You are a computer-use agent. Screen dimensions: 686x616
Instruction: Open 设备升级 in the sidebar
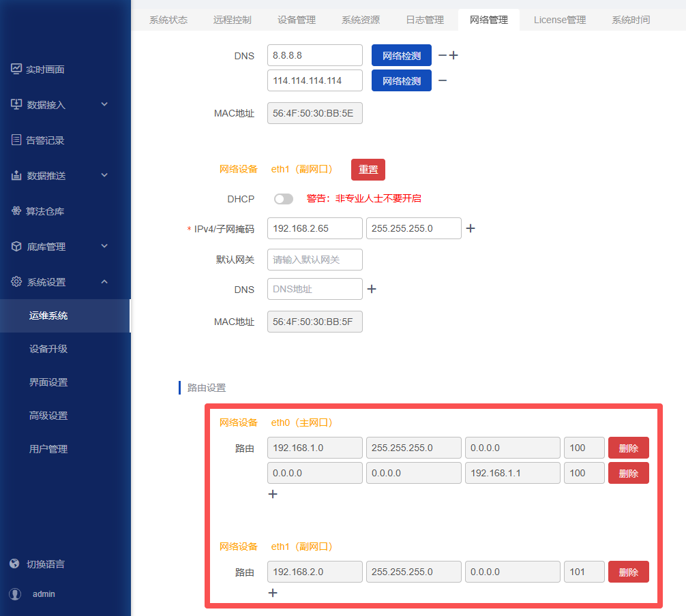click(x=48, y=349)
